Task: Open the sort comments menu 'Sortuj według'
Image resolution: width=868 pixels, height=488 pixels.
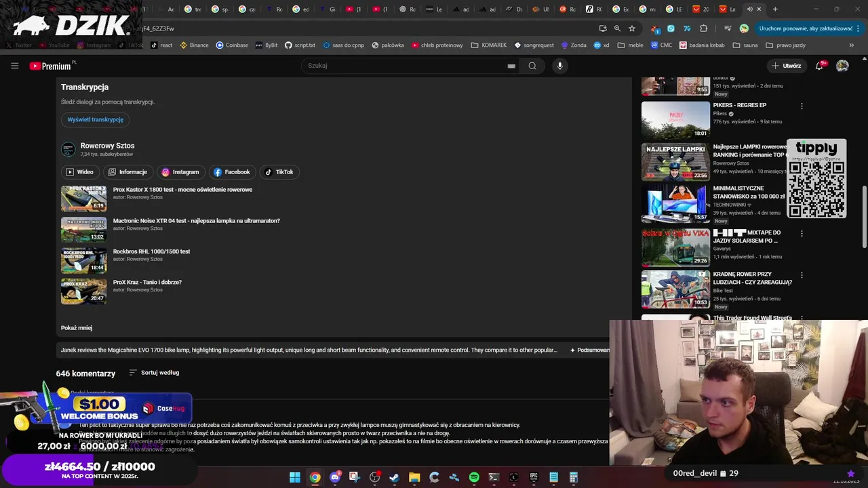Action: click(x=154, y=373)
